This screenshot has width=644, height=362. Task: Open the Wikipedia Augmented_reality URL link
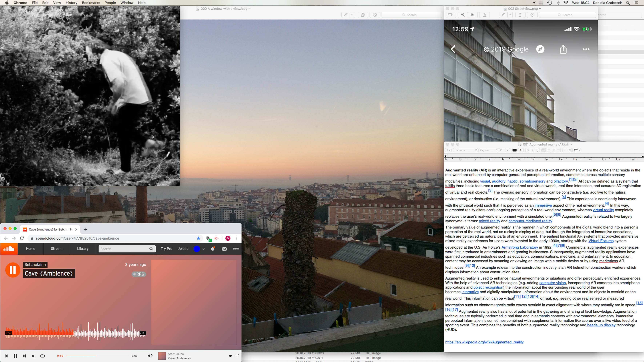click(x=484, y=342)
